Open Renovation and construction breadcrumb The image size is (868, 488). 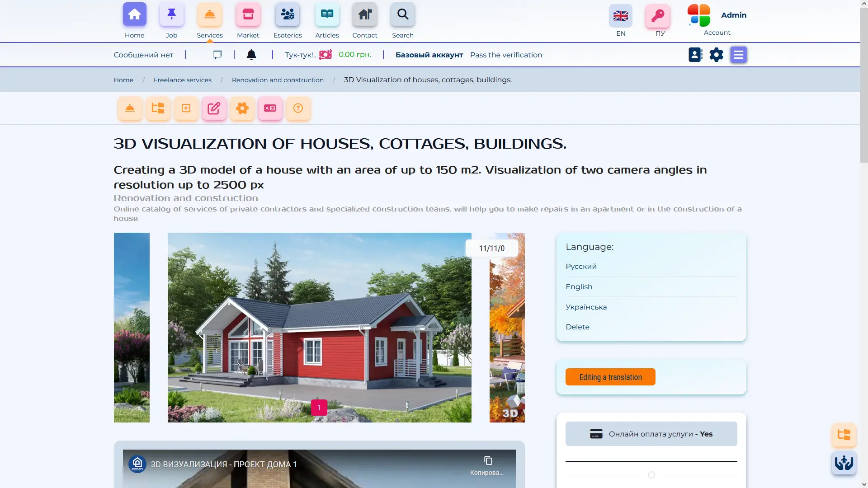(278, 80)
